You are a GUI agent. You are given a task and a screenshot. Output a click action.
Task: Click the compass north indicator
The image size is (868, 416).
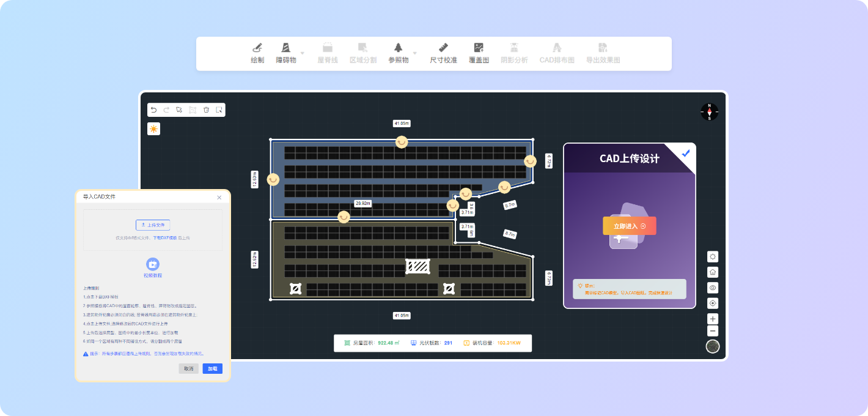pyautogui.click(x=709, y=112)
